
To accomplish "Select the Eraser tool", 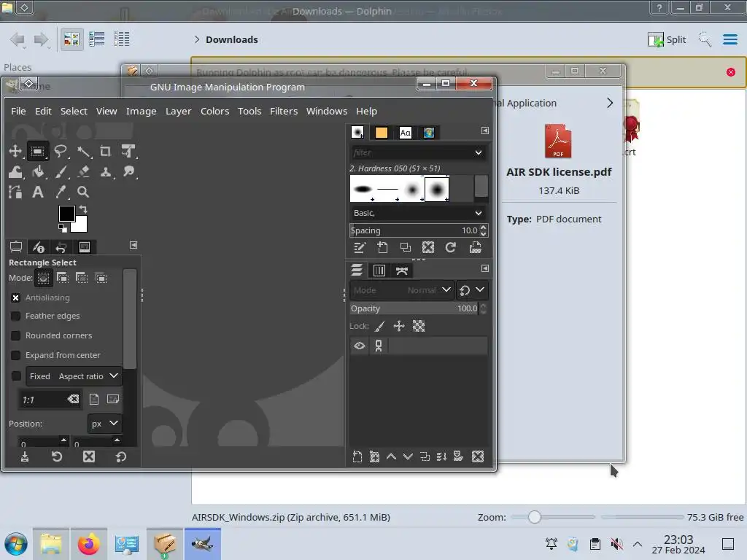I will [x=83, y=172].
